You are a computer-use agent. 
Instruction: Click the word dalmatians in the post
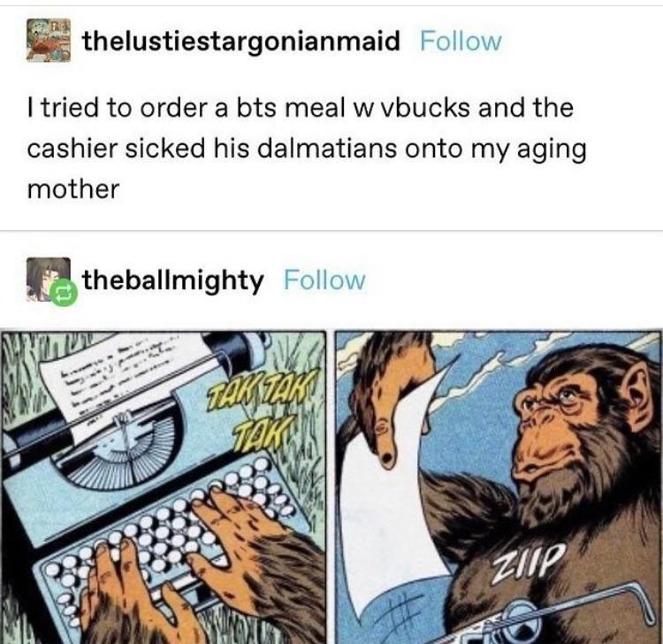pos(327,149)
